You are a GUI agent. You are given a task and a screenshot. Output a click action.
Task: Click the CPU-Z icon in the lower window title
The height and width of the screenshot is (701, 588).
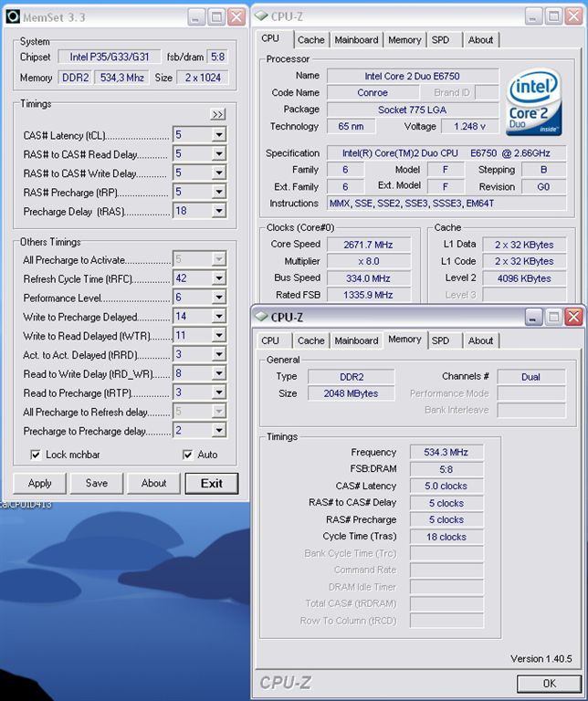click(261, 317)
